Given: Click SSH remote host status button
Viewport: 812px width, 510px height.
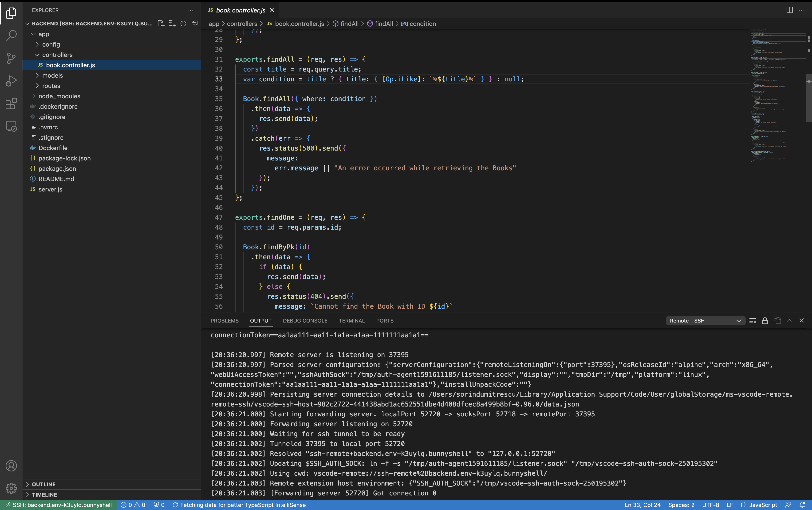Looking at the screenshot, I should [x=59, y=505].
